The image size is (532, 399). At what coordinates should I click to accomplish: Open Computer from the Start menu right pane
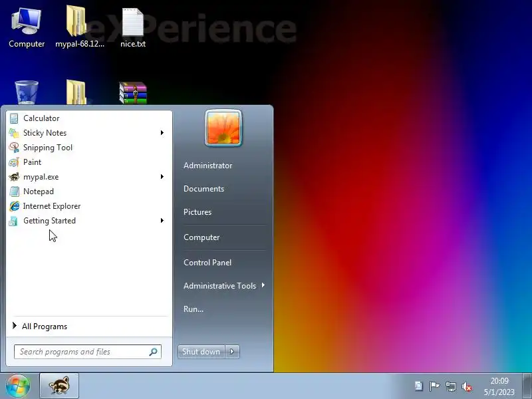(201, 237)
